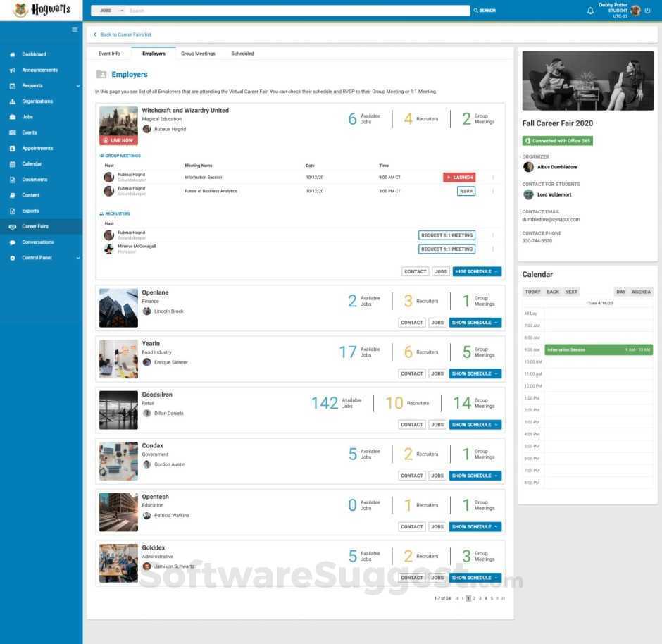The image size is (662, 644).
Task: Switch to the Group Meetings tab
Action: (197, 53)
